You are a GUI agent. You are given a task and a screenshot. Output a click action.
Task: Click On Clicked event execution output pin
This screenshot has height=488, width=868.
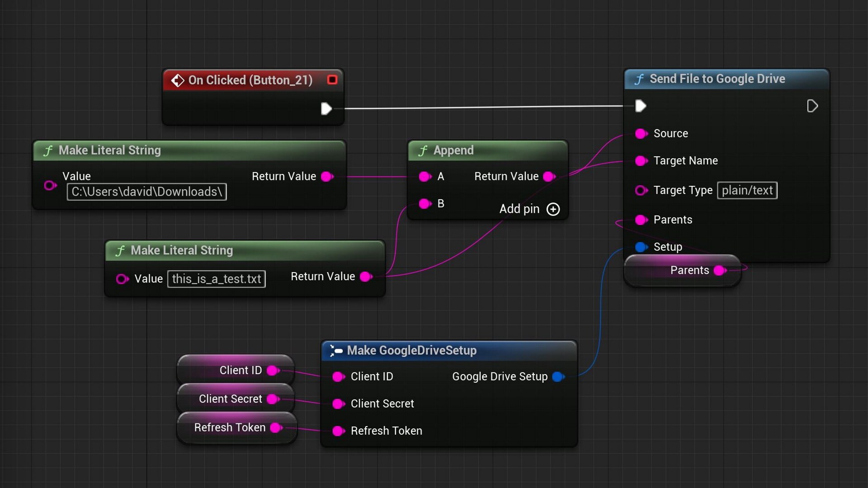[326, 108]
